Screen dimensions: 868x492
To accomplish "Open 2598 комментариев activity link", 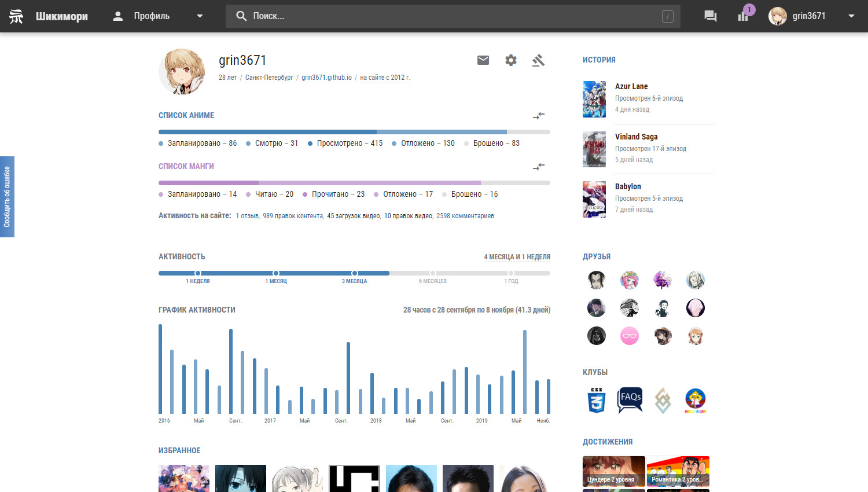I will [465, 216].
